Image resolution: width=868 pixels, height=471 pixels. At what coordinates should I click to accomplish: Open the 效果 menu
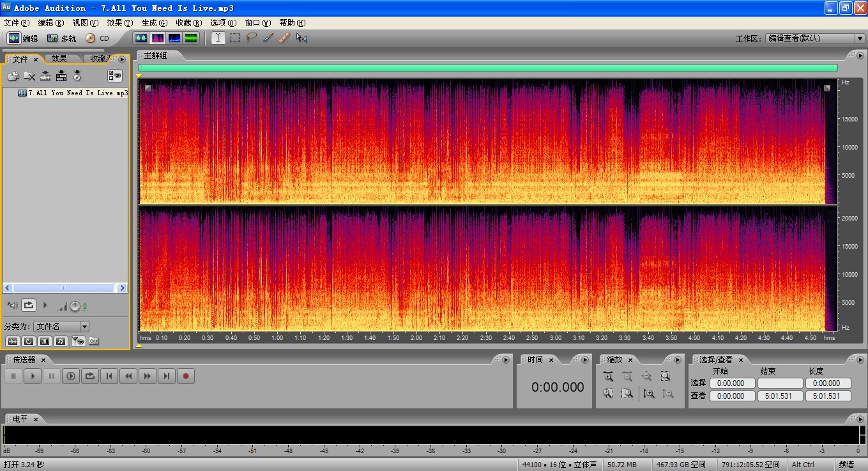tap(120, 22)
